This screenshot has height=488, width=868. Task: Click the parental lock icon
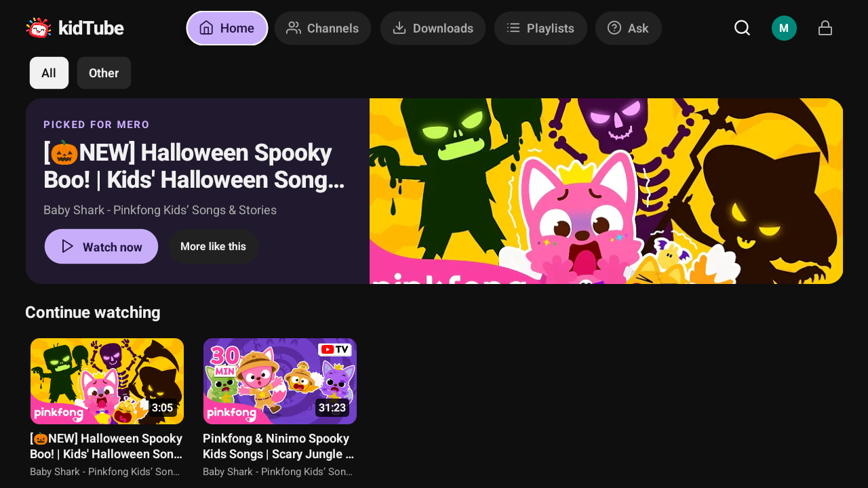(825, 28)
